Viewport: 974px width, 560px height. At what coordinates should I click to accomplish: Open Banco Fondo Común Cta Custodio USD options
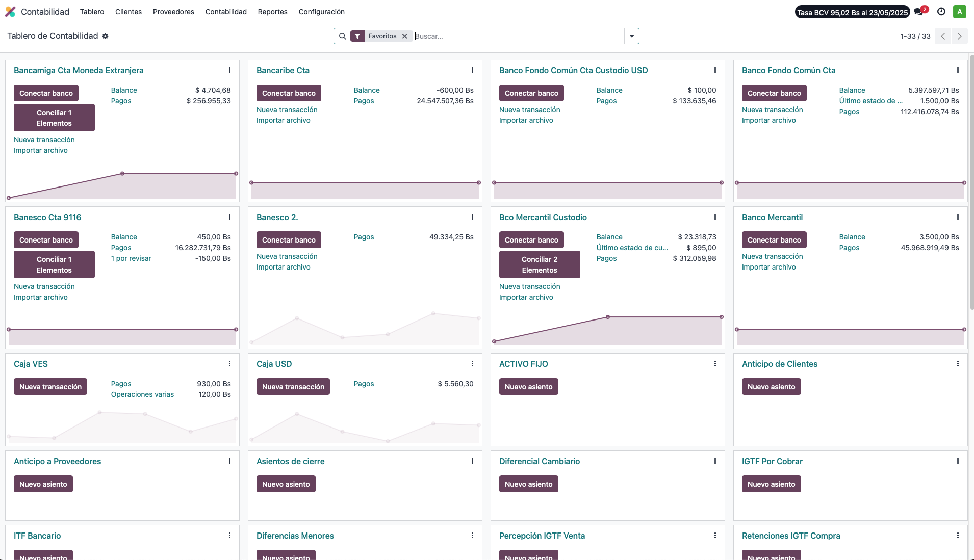pos(715,70)
